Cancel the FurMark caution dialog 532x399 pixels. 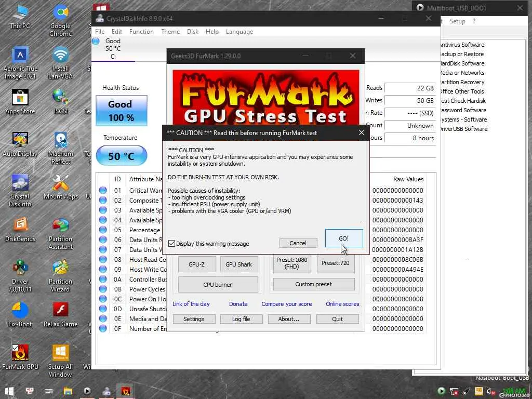tap(298, 243)
